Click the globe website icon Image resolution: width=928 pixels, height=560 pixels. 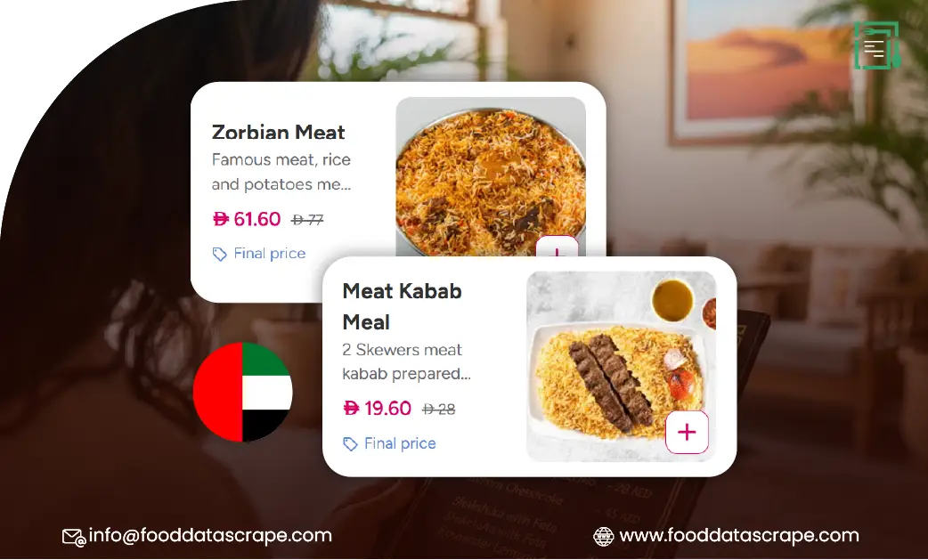pyautogui.click(x=603, y=536)
